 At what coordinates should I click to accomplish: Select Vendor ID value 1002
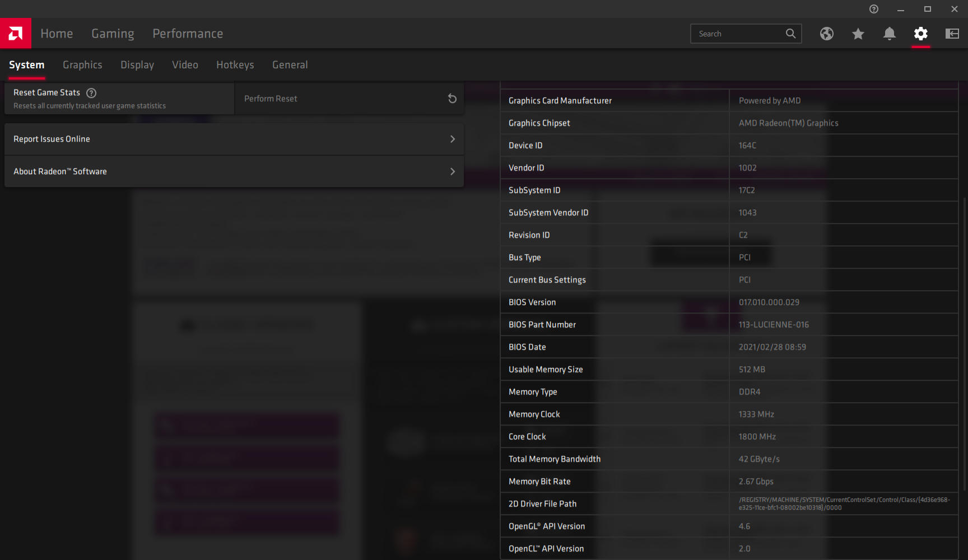point(747,168)
